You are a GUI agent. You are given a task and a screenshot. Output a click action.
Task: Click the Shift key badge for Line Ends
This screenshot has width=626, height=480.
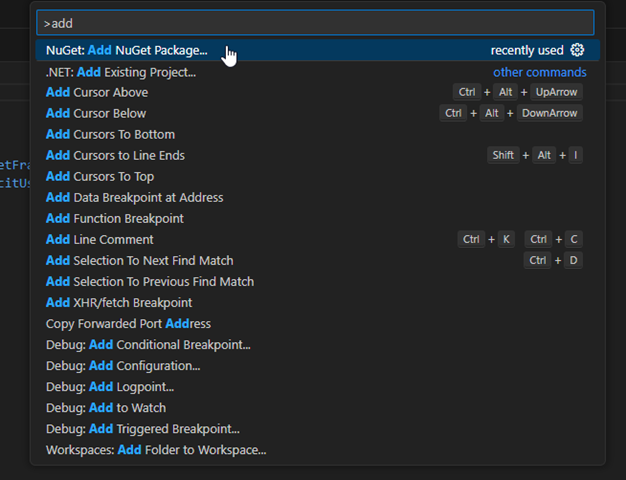pyautogui.click(x=503, y=155)
